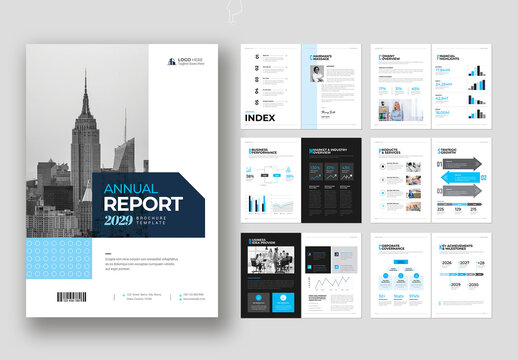Click the "BROCHURE TEMPLATE" subtitle
518x360 pixels.
(151, 220)
